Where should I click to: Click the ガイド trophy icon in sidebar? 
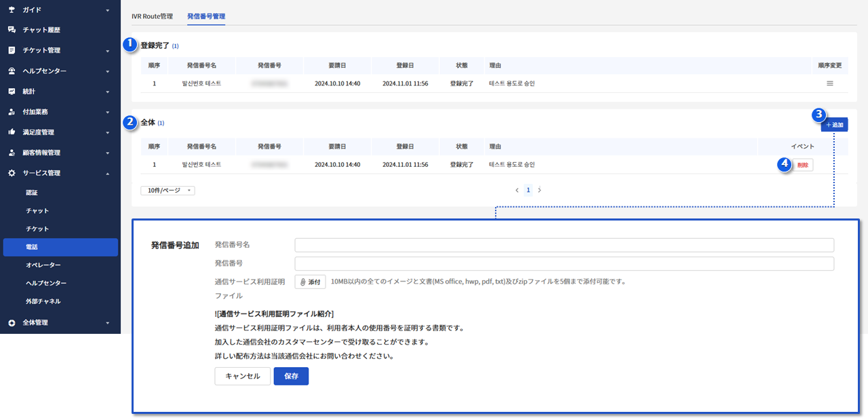[x=12, y=10]
